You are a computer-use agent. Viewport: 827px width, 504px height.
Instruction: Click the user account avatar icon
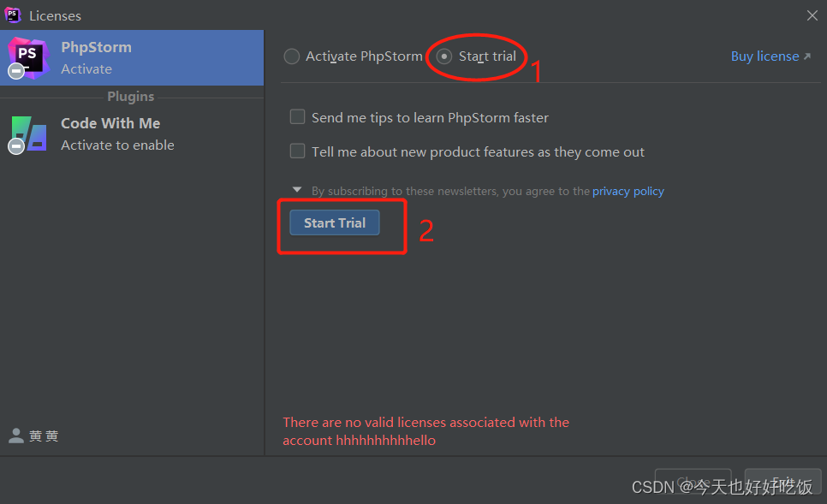click(x=16, y=436)
